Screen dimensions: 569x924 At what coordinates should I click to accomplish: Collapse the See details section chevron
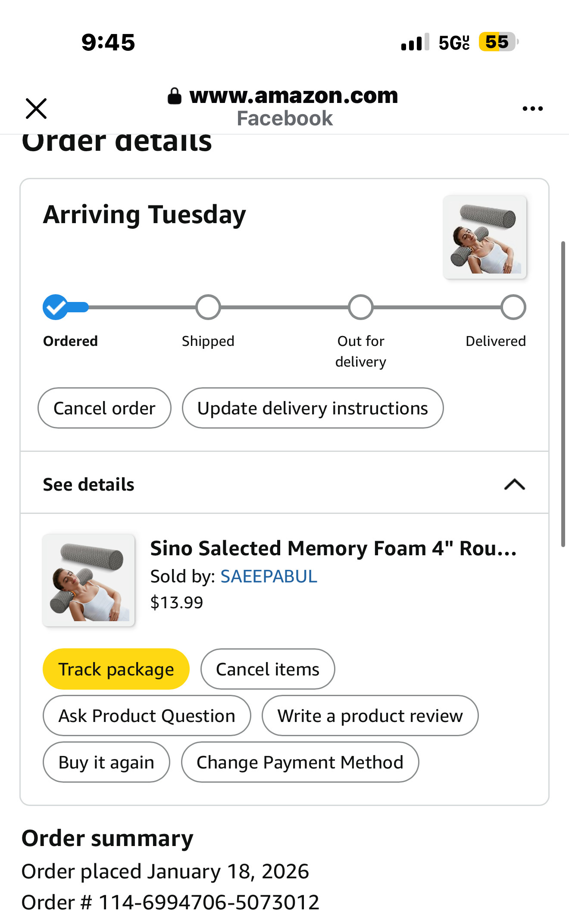[514, 485]
